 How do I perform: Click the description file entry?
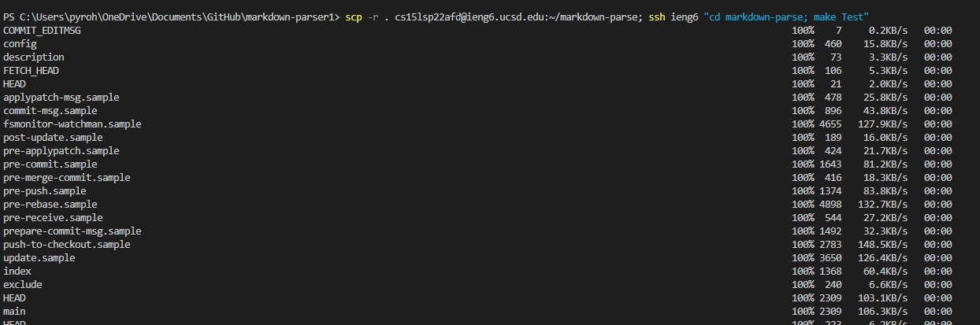click(x=34, y=57)
